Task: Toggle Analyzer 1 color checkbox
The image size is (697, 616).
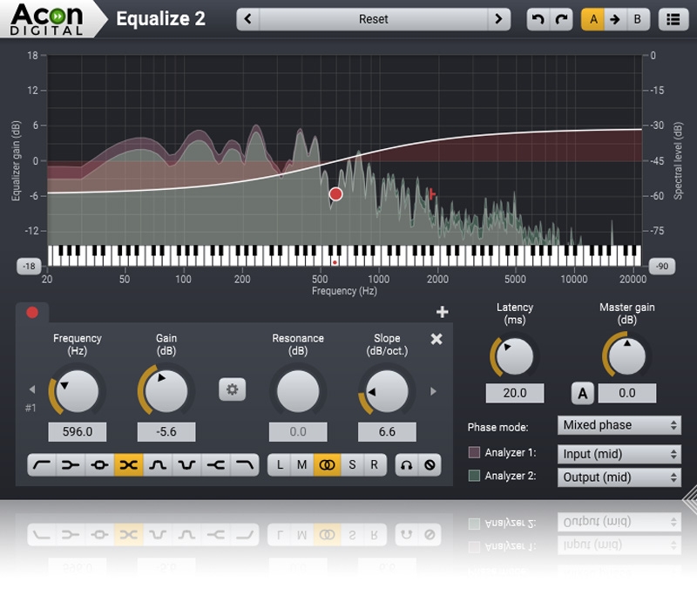Action: (x=475, y=453)
